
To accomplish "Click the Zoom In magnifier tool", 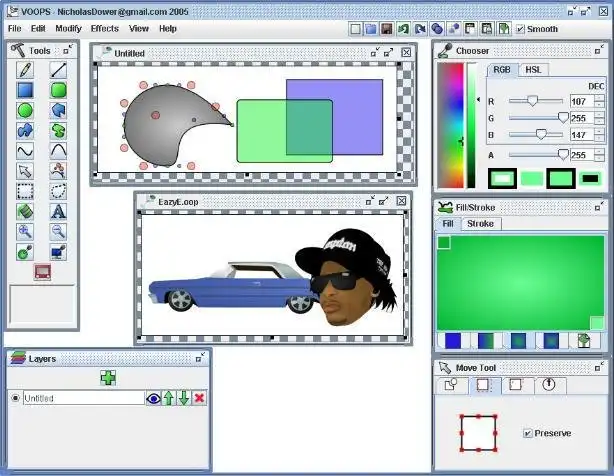I will click(x=25, y=232).
